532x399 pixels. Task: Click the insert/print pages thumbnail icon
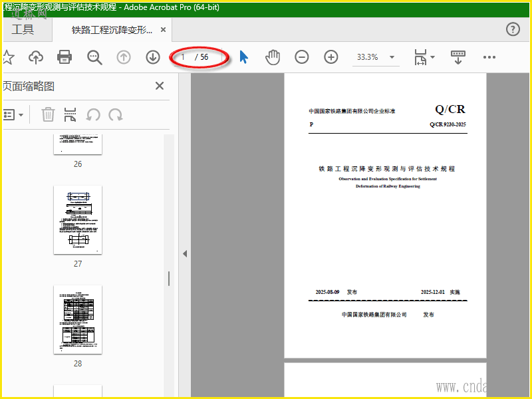(70, 114)
